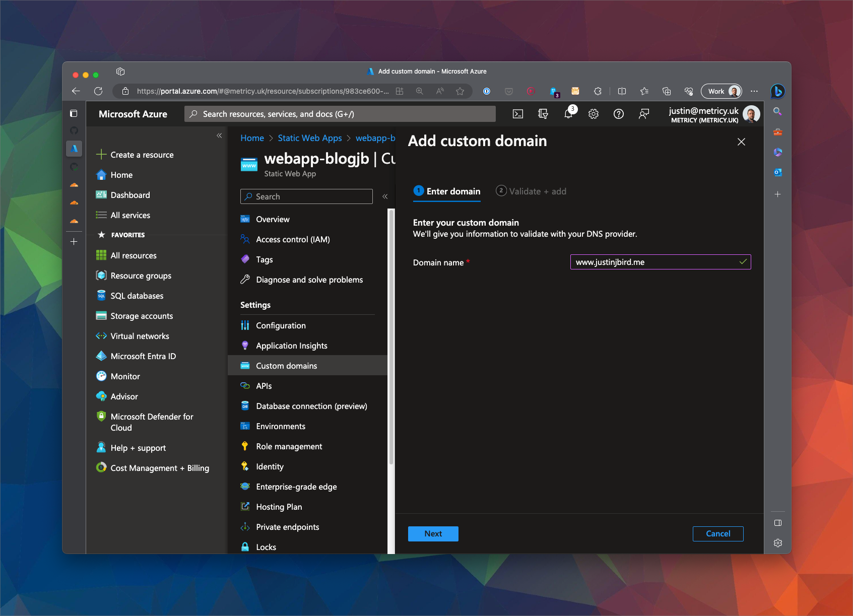Click the Next button
The width and height of the screenshot is (853, 616).
click(x=433, y=533)
